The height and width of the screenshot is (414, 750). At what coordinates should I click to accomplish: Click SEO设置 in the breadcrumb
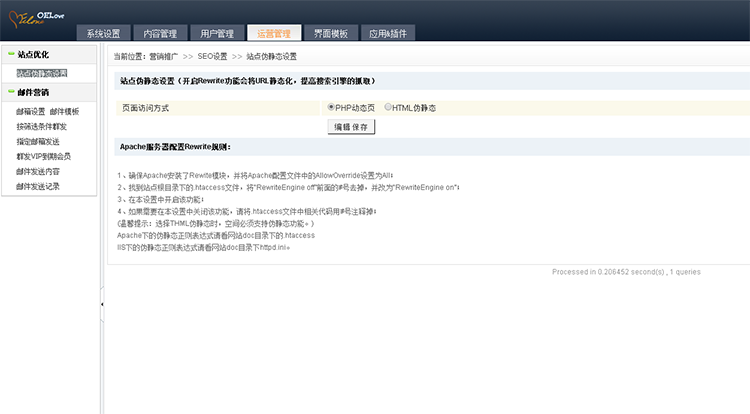tap(212, 56)
